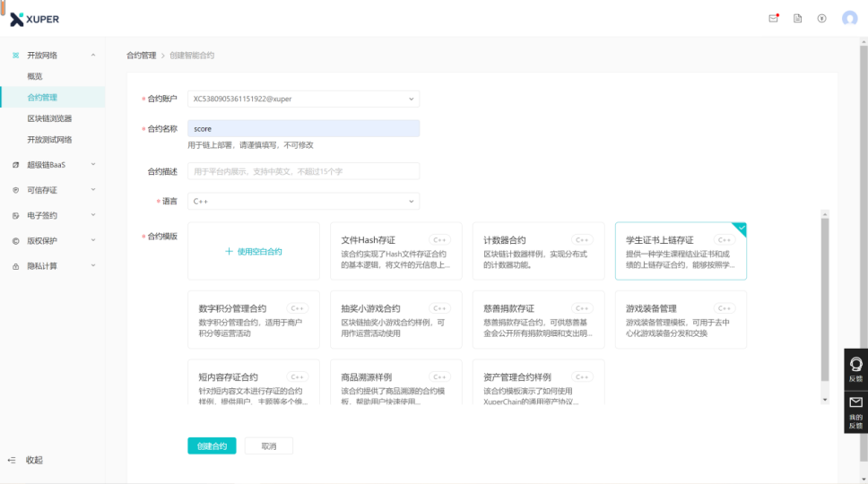Click the headset 反馈 feedback icon
Screen dimensions: 868x484
pos(855,368)
